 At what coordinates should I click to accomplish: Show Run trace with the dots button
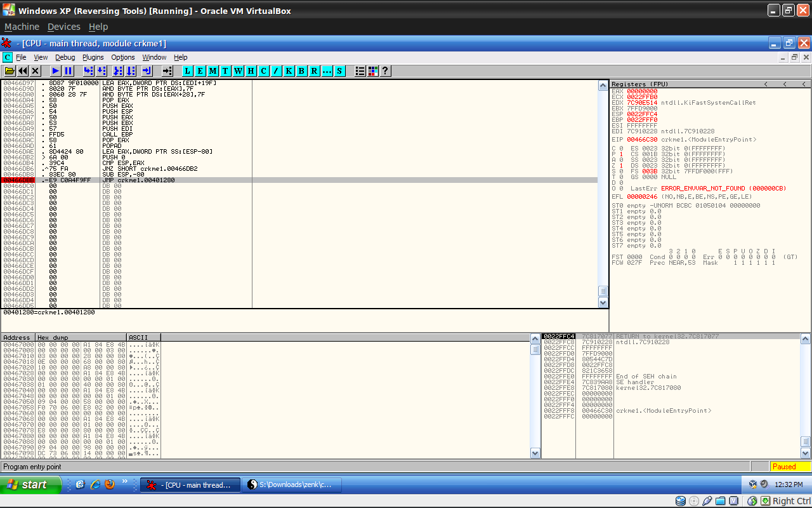(327, 71)
